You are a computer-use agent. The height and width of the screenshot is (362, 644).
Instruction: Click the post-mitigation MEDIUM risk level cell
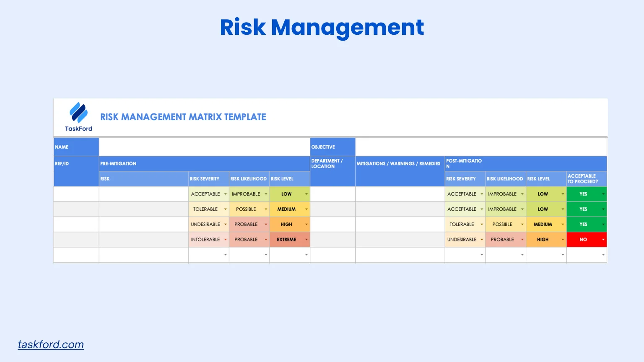pos(543,225)
